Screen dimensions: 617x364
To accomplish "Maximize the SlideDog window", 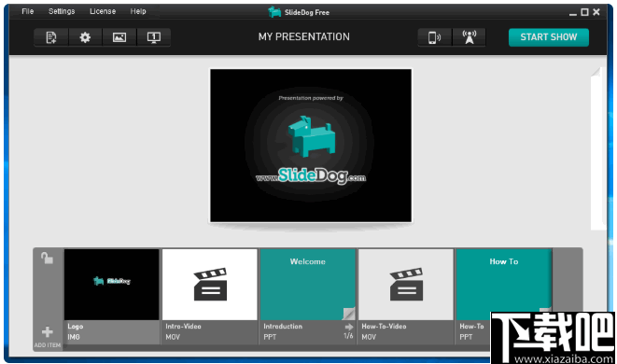I will tap(584, 12).
